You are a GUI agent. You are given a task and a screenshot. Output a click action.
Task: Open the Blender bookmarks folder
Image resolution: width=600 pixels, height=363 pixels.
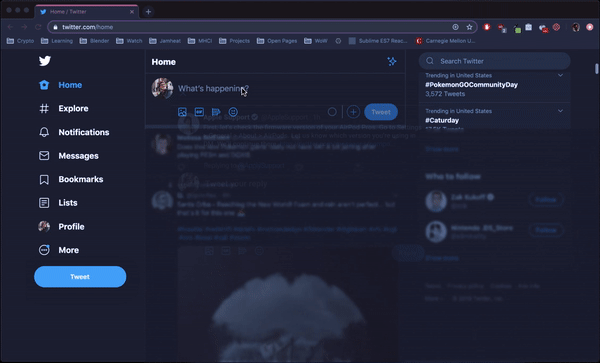(95, 41)
